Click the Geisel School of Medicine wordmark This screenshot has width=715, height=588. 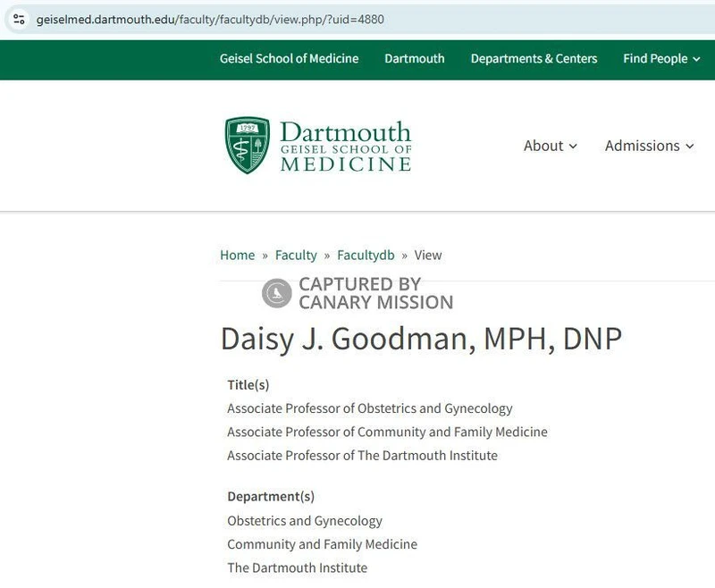(x=347, y=143)
